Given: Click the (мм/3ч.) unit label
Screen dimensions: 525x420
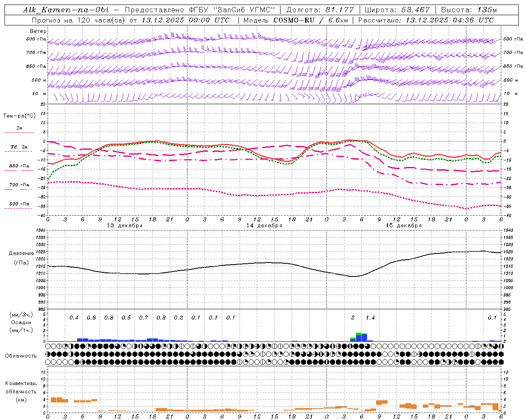Looking at the screenshot, I should pos(21,315).
